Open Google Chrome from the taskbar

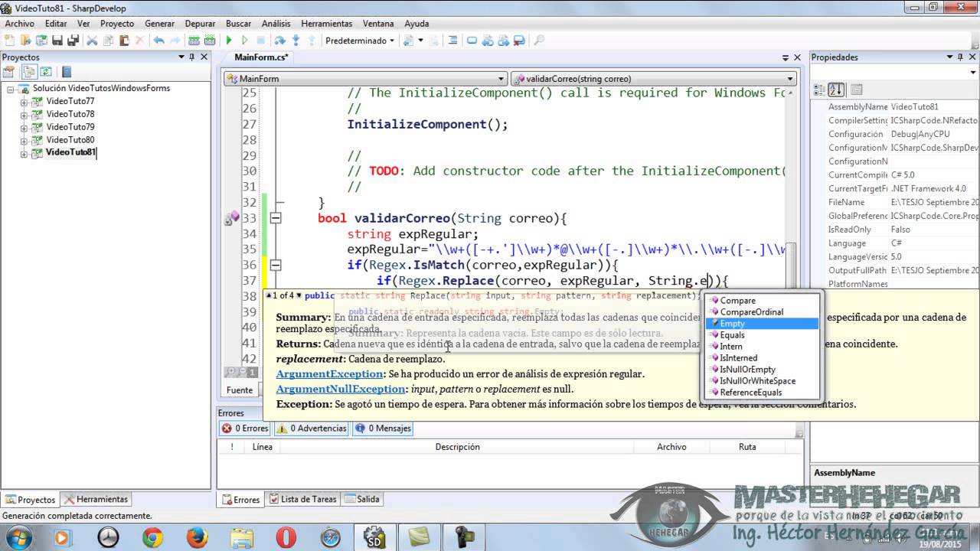(x=152, y=538)
